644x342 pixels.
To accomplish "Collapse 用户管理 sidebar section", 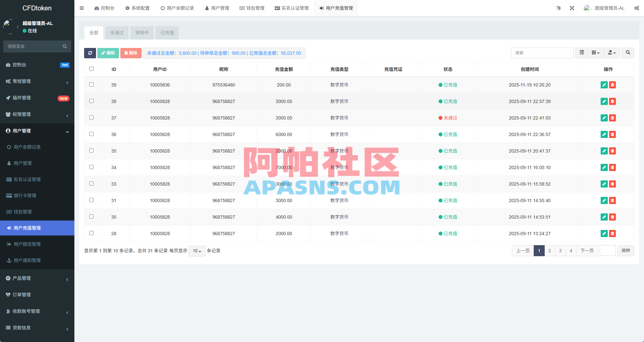I will 37,131.
